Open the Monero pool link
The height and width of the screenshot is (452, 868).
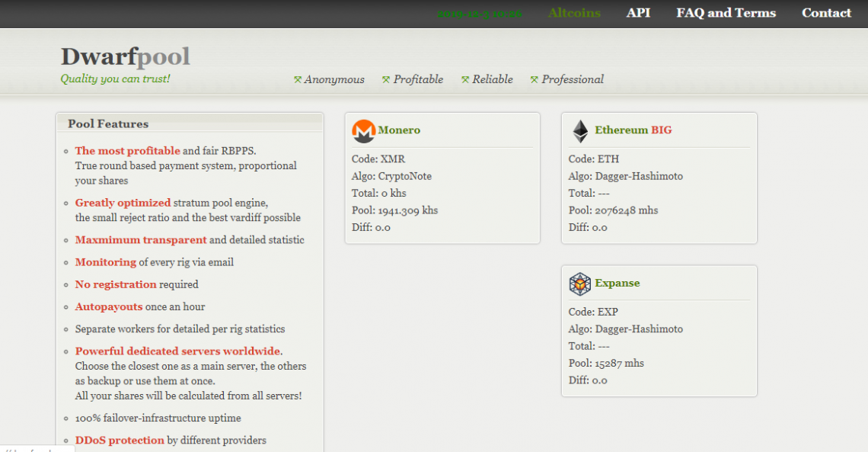[x=399, y=130]
